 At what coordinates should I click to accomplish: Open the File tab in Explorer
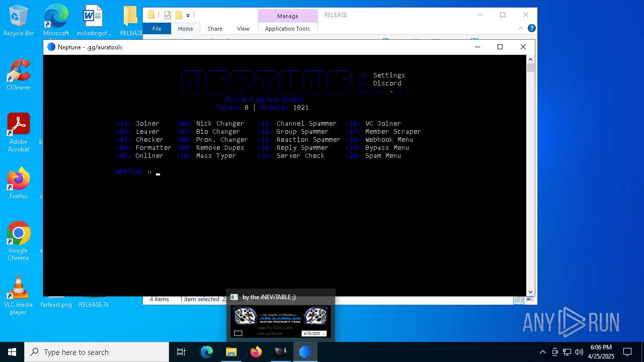point(157,29)
